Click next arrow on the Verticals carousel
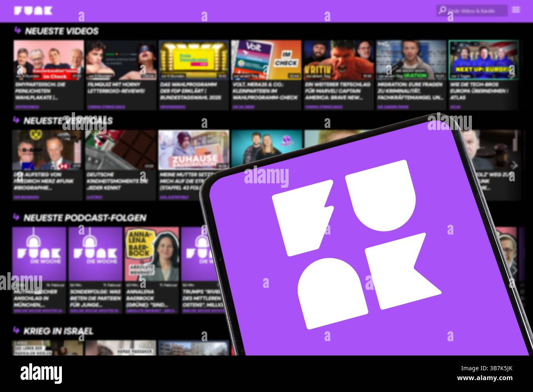Image resolution: width=533 pixels, height=392 pixels. point(515,165)
